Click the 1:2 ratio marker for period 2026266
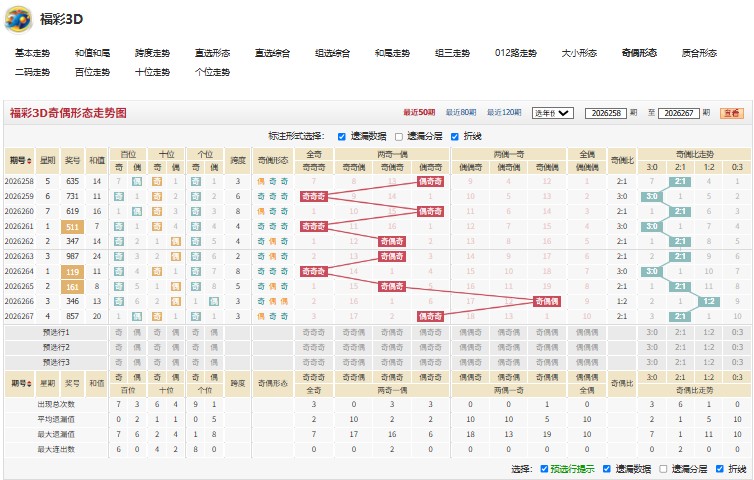Screen dimensions: 754x480 pyautogui.click(x=709, y=302)
